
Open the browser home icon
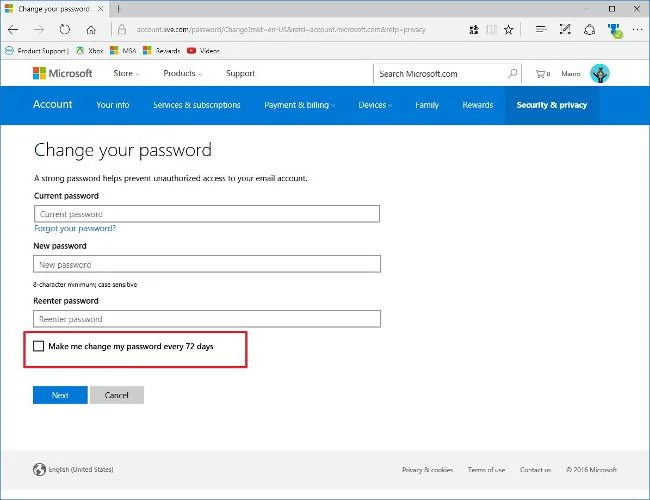pyautogui.click(x=91, y=29)
